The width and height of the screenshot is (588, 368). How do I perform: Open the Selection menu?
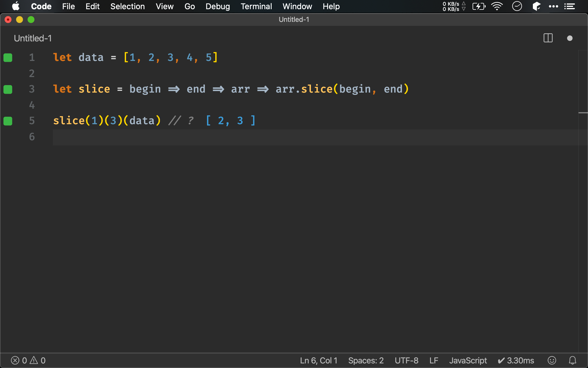[127, 6]
